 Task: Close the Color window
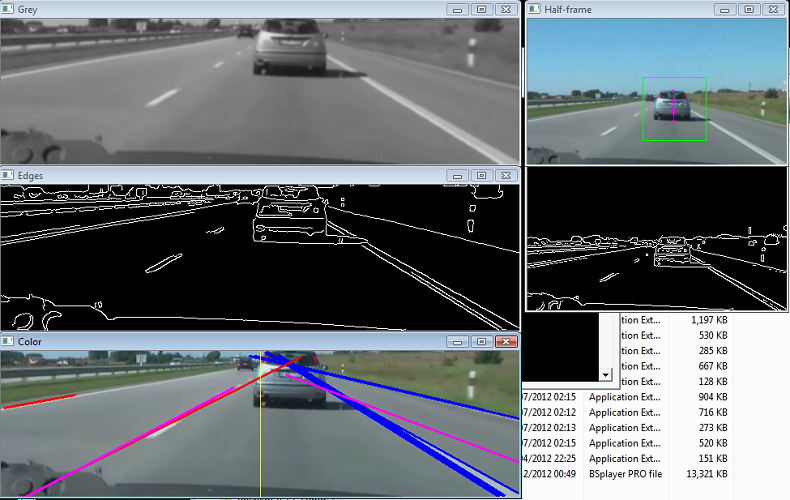pos(506,342)
